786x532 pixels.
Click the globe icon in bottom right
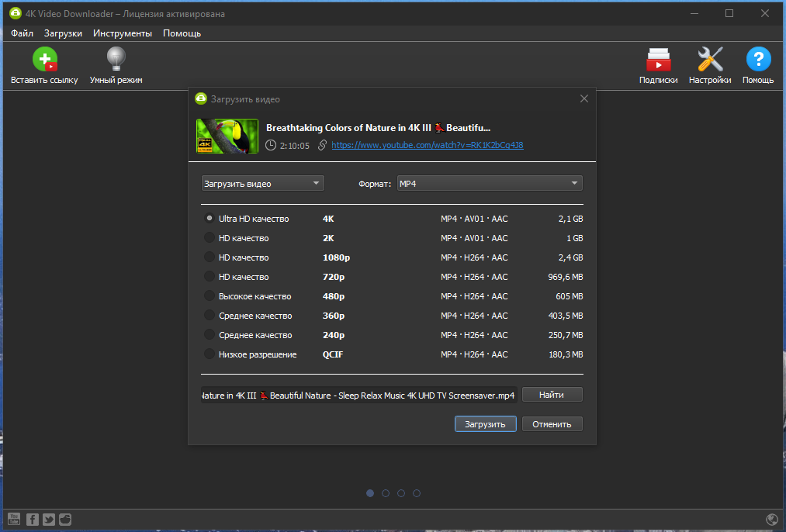tap(772, 520)
